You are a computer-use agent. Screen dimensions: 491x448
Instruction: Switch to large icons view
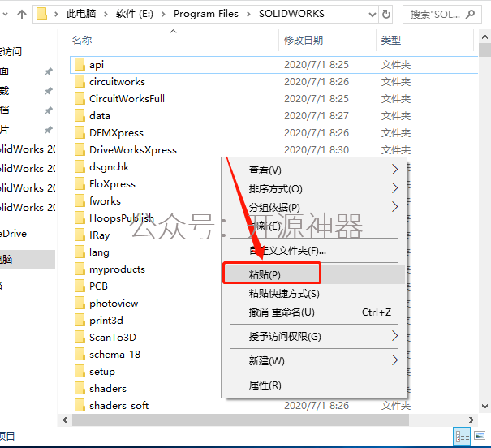click(x=480, y=436)
